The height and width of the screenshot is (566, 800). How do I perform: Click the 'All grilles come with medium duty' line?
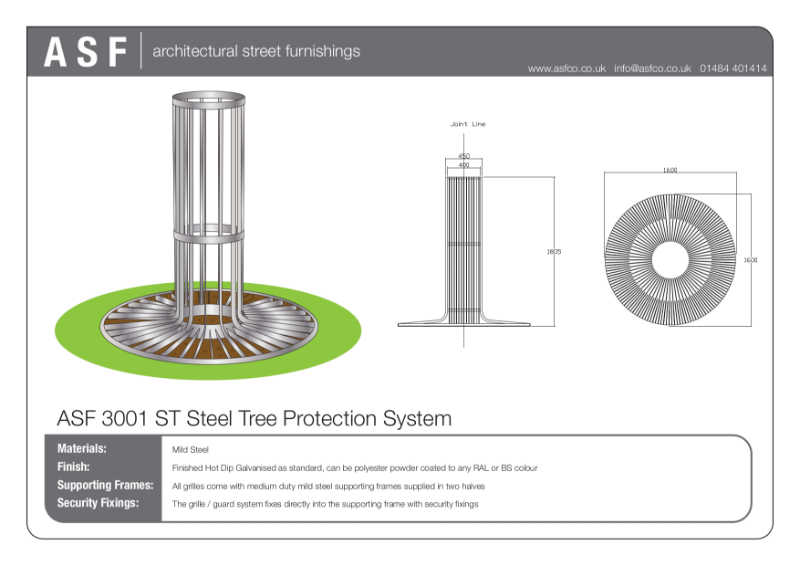[328, 486]
